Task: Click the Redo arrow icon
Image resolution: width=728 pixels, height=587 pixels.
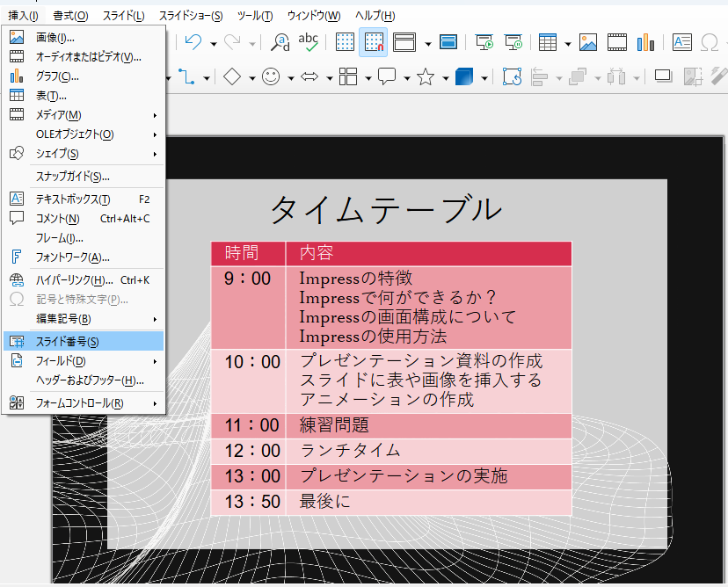Action: [x=232, y=42]
